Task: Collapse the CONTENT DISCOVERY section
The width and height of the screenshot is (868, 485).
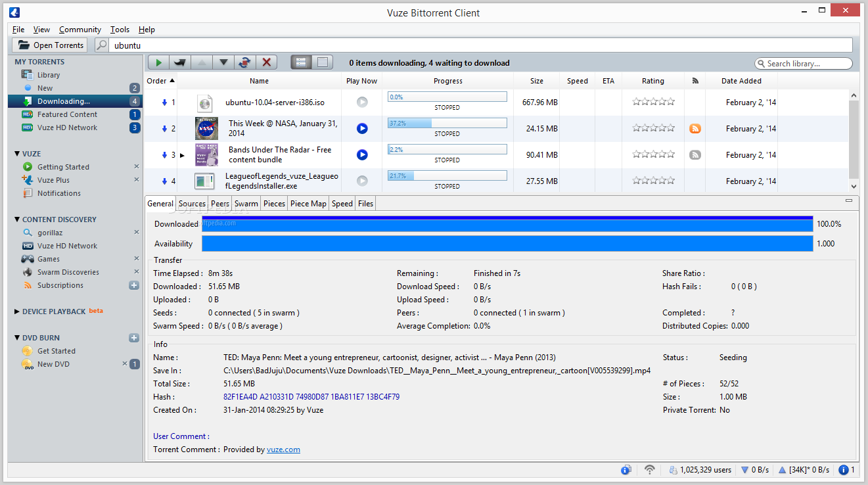Action: (x=17, y=219)
